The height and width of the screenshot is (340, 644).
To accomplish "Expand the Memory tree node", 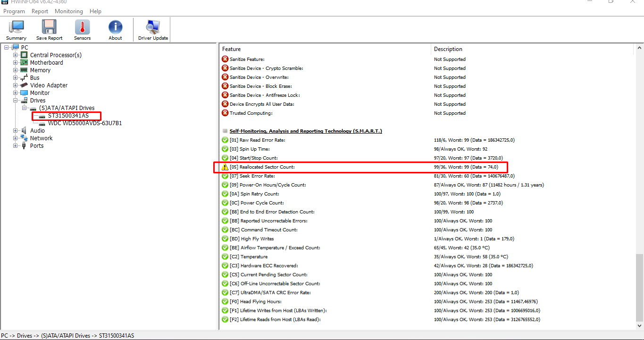I will (16, 70).
